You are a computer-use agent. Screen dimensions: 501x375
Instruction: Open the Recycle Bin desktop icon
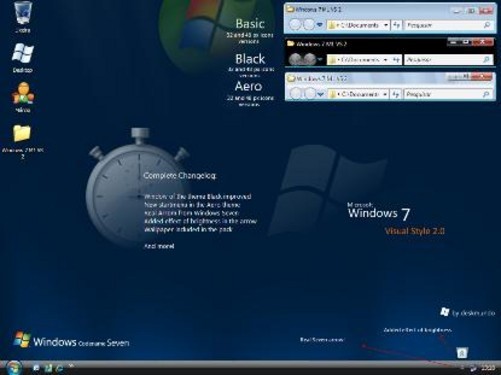click(x=23, y=13)
